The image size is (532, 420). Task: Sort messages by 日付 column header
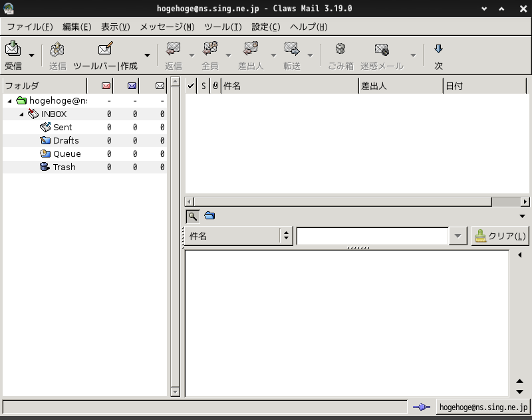click(485, 86)
